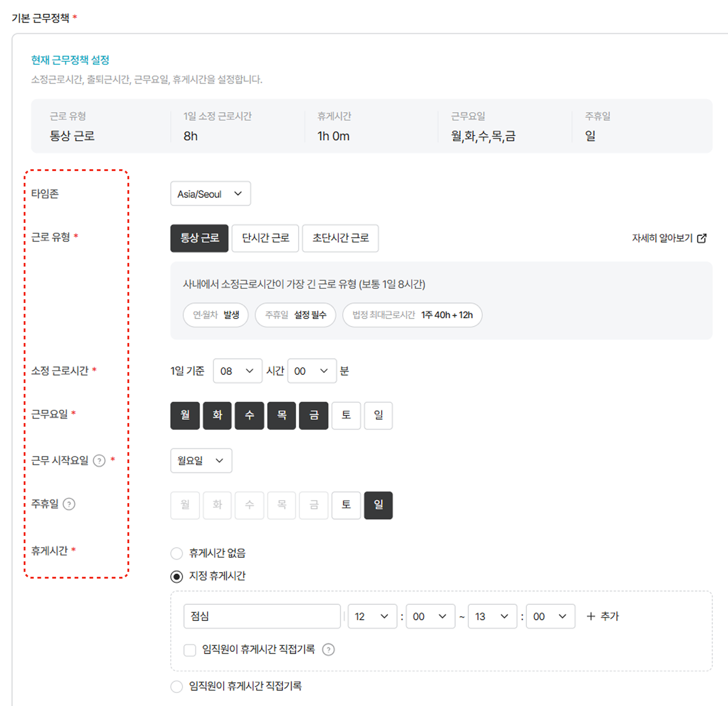This screenshot has height=706, width=728.
Task: Select the 지정 휴게시간 radio option
Action: click(x=177, y=576)
